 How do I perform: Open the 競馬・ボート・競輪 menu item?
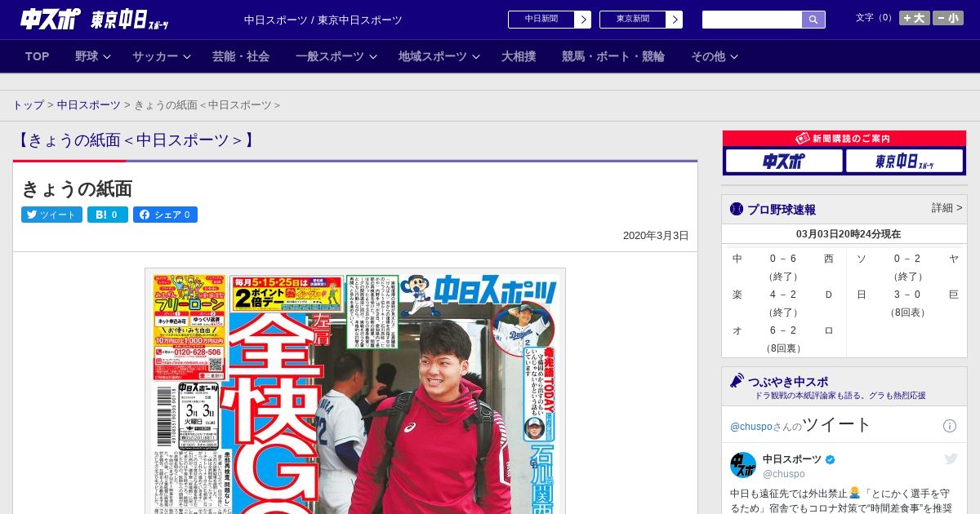(613, 56)
